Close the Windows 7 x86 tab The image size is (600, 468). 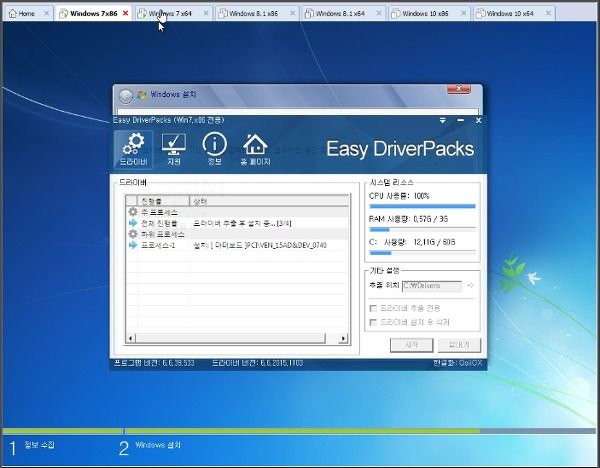tap(125, 13)
